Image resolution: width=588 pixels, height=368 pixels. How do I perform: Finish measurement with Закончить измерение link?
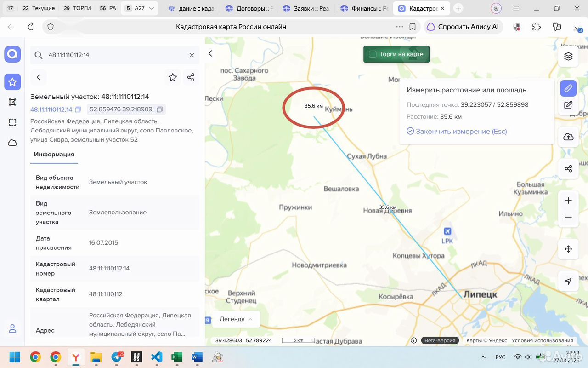(x=457, y=132)
